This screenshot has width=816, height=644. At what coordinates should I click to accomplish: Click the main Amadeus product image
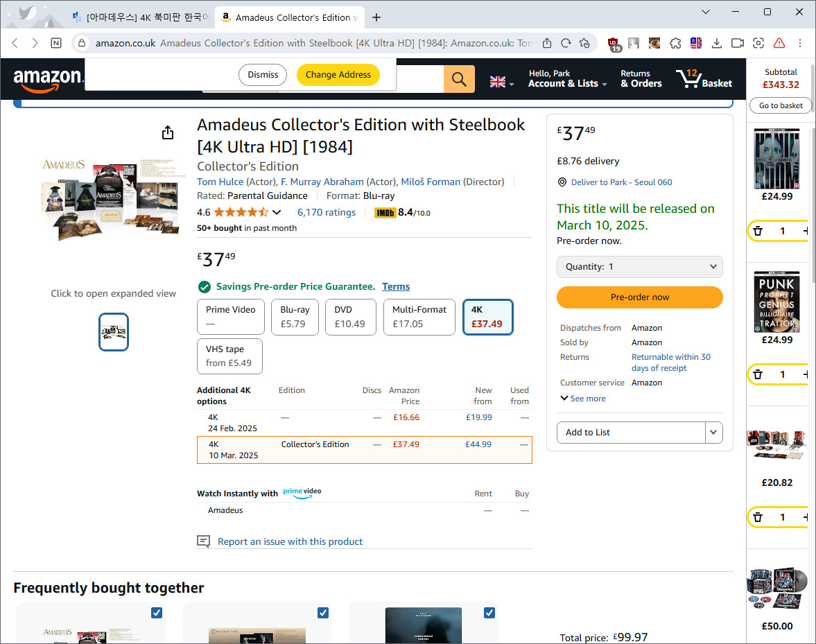tap(113, 200)
